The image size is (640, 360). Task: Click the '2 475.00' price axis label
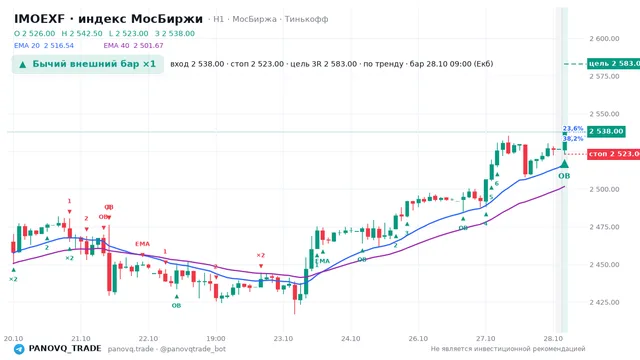click(604, 227)
